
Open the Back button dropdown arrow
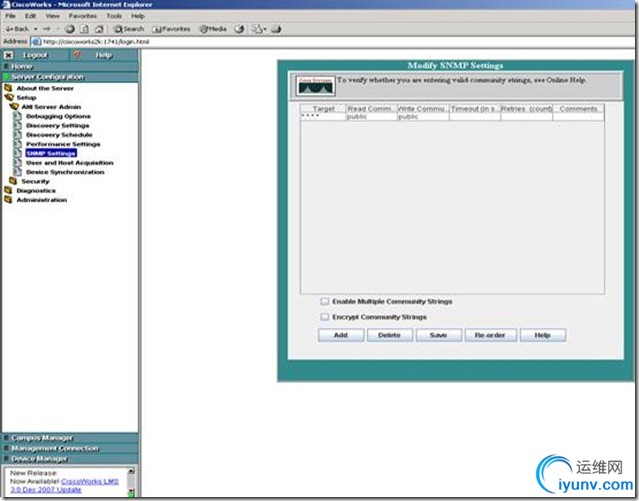point(35,29)
